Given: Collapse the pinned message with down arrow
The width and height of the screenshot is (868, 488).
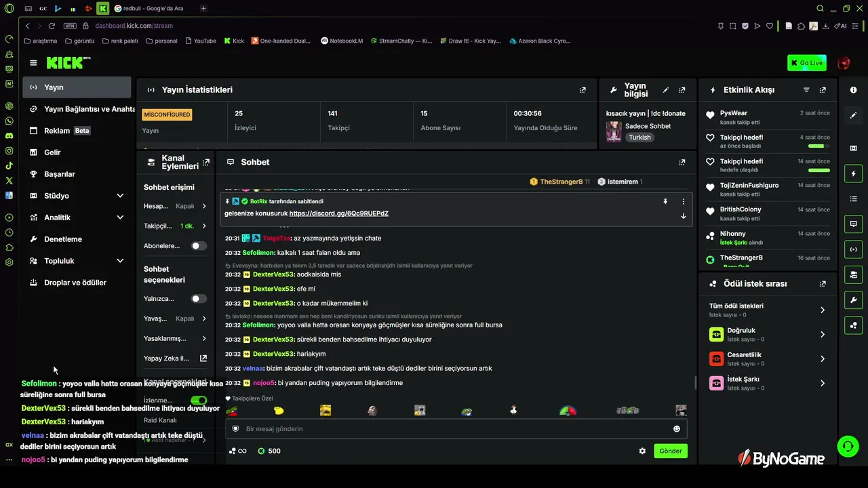Looking at the screenshot, I should click(684, 216).
